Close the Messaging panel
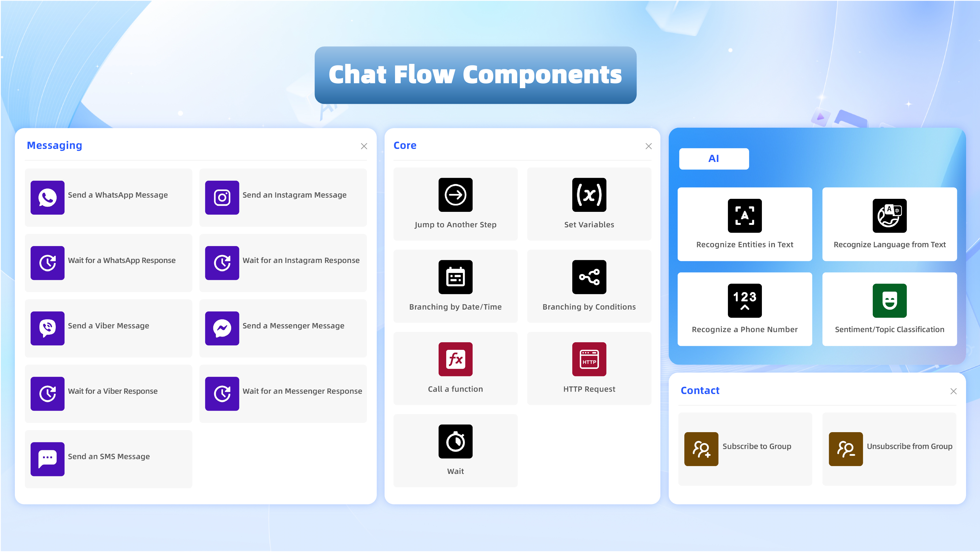The width and height of the screenshot is (980, 552). [x=364, y=146]
